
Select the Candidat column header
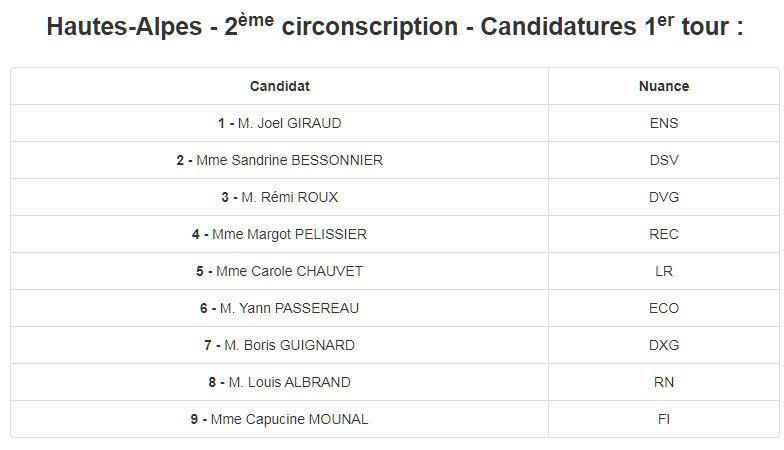tap(280, 86)
